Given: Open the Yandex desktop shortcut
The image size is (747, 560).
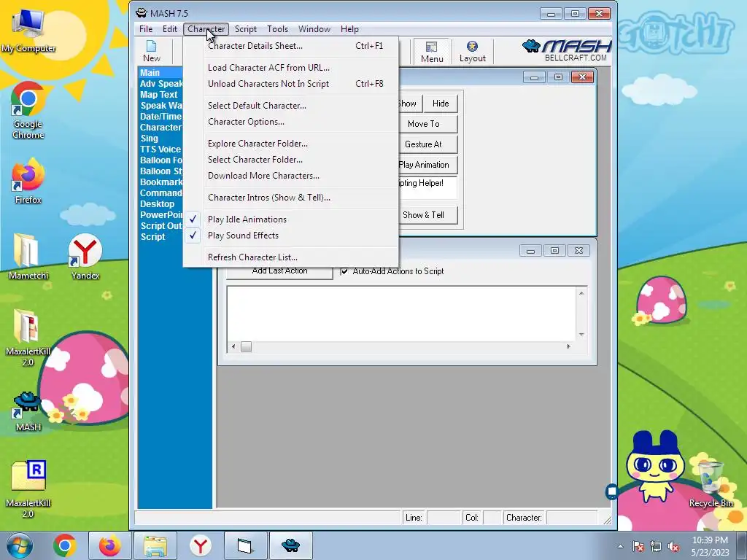Looking at the screenshot, I should click(x=85, y=256).
